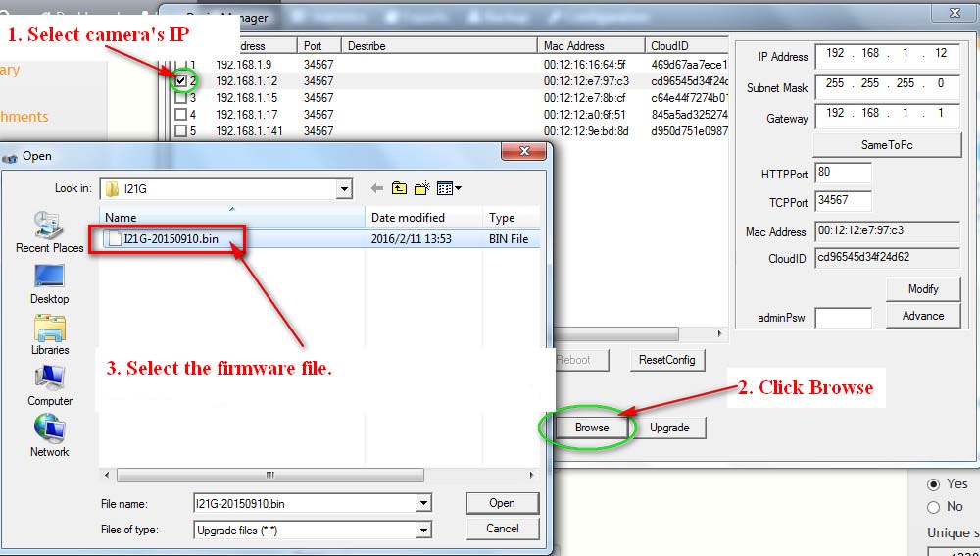
Task: Click the back arrow in Open dialog
Action: [377, 188]
